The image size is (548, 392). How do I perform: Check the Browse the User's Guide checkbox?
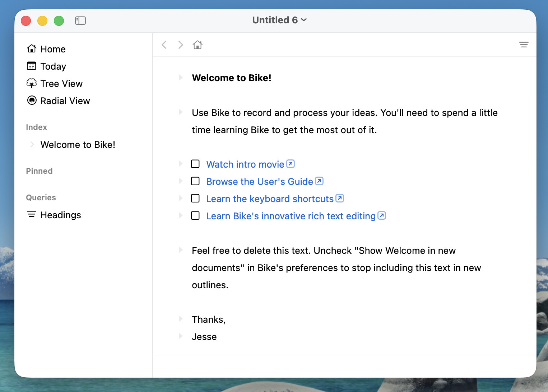[195, 181]
